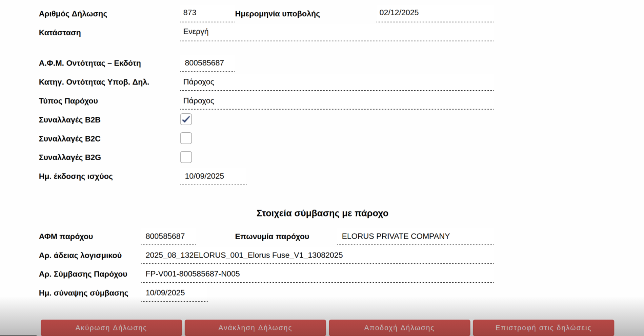Go back via Επιστροφή στις δηλώσεις
Viewport: 644px width, 336px height.
coord(543,328)
